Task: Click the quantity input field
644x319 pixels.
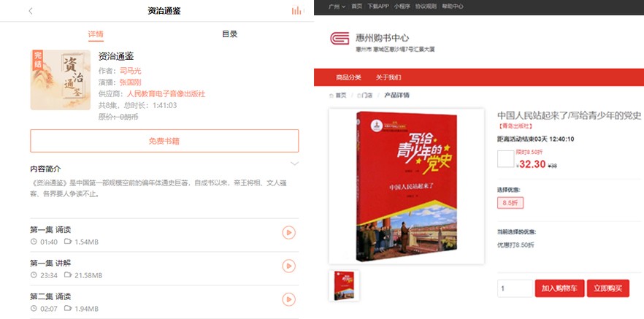Action: 515,288
